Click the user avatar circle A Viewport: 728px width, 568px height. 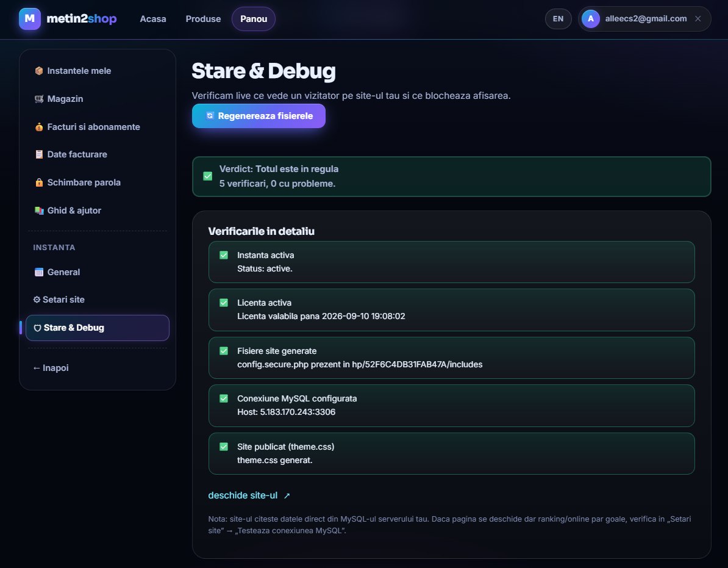591,19
